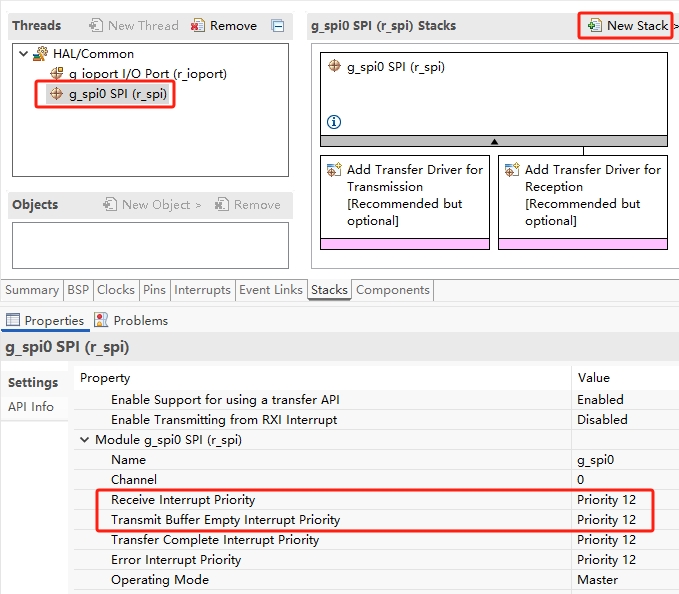The width and height of the screenshot is (679, 594).
Task: Collapse the stack using the black triangle bar
Action: (494, 141)
